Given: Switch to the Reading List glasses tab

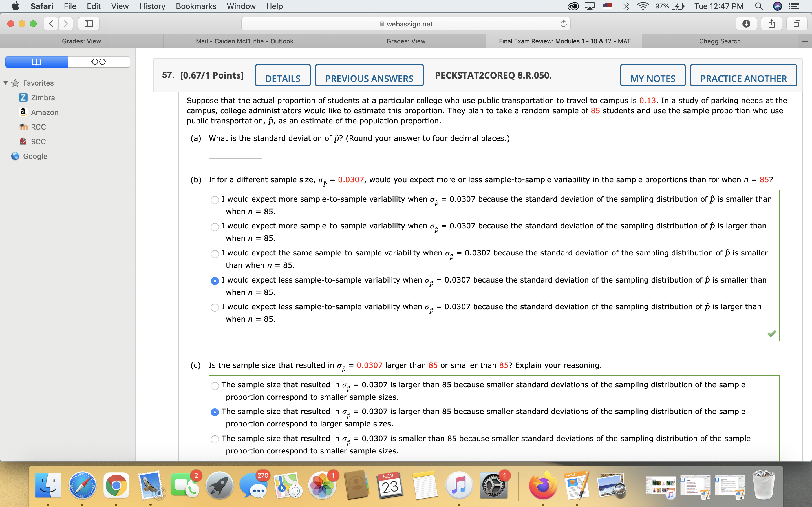Looking at the screenshot, I should pos(99,62).
